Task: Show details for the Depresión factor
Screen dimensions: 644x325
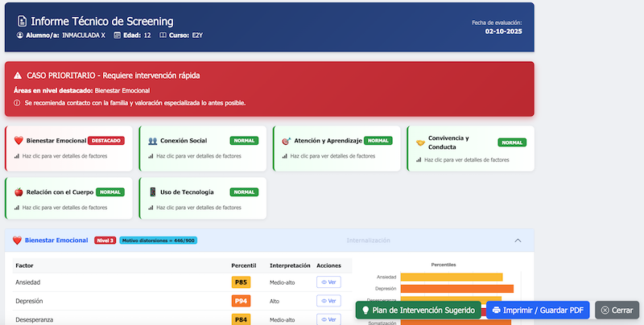Action: tap(328, 301)
